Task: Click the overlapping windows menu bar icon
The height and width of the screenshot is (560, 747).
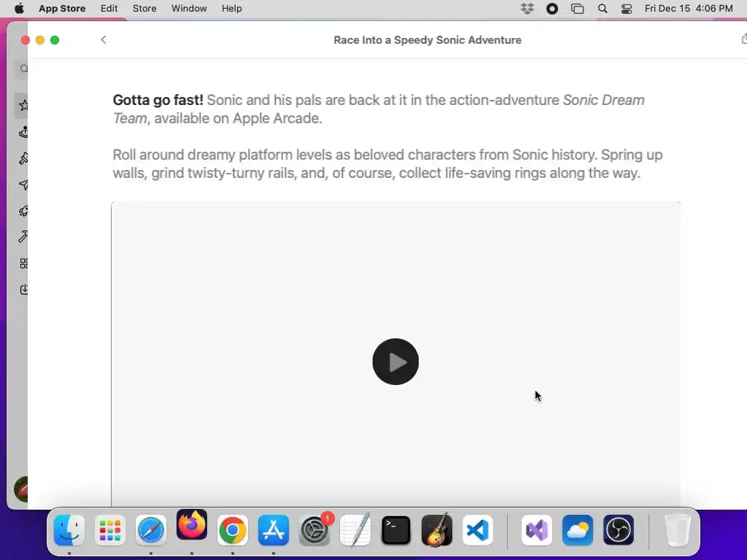Action: pos(578,9)
